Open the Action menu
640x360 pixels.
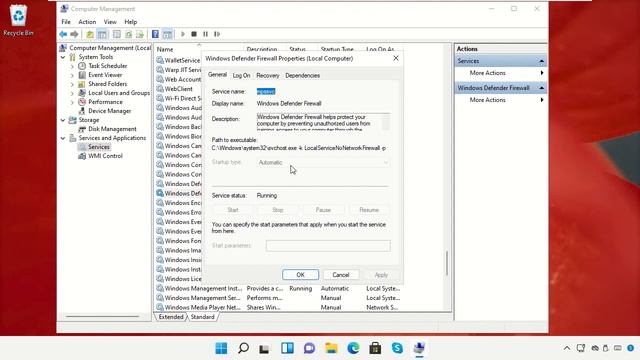click(87, 22)
